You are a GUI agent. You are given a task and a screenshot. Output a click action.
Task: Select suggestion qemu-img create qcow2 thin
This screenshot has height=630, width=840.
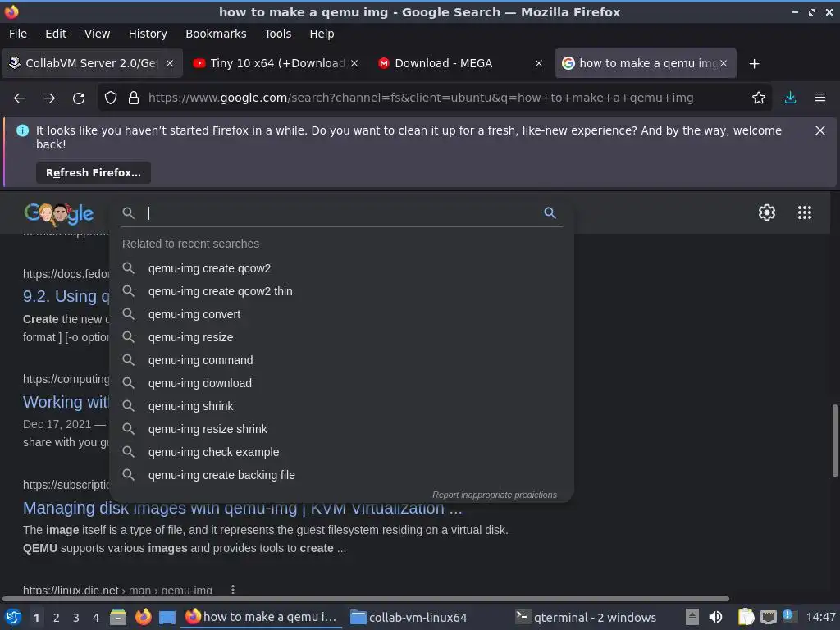341,291
